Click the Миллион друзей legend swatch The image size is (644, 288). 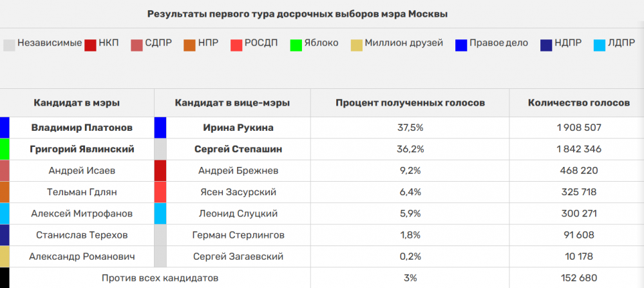tap(356, 44)
